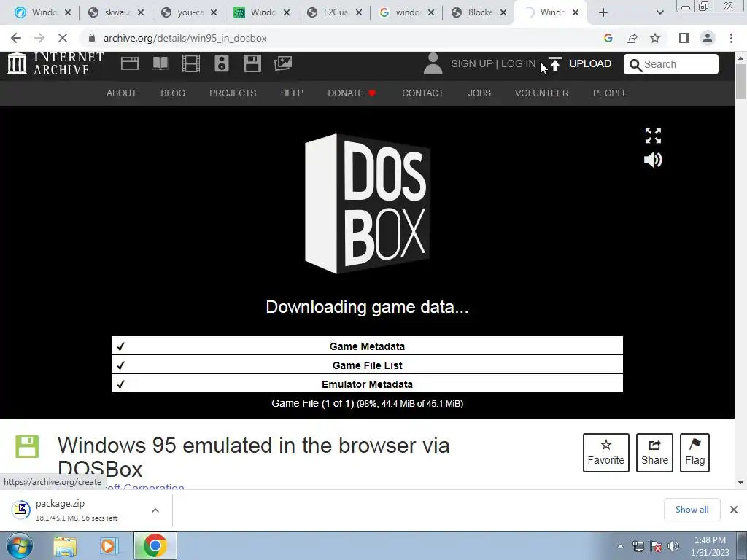Click the UPLOAD link
The image size is (747, 560).
pos(589,64)
